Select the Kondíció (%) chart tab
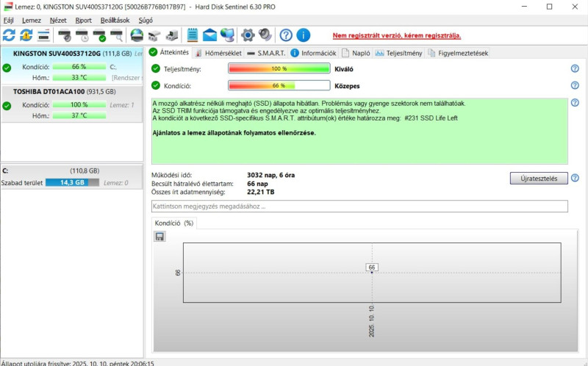 click(x=174, y=223)
